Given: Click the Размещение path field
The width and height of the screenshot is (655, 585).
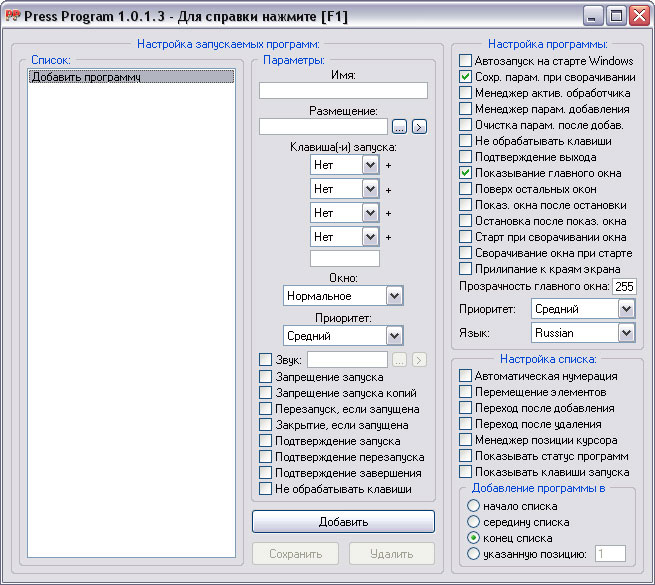Looking at the screenshot, I should [x=323, y=127].
